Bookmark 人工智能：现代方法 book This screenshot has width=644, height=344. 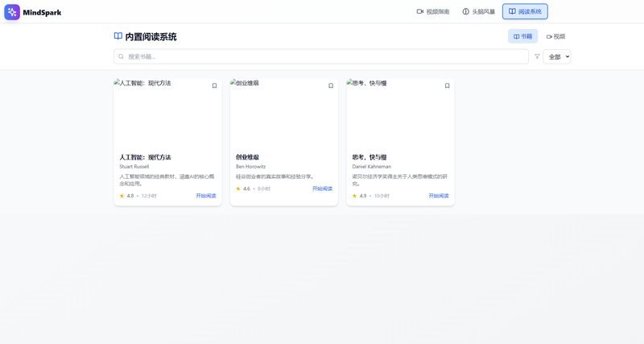pyautogui.click(x=214, y=85)
